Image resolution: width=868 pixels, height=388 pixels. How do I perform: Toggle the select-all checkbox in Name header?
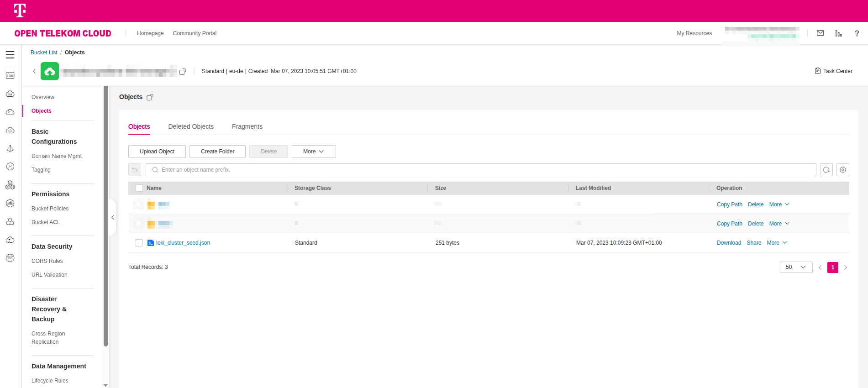pos(139,188)
